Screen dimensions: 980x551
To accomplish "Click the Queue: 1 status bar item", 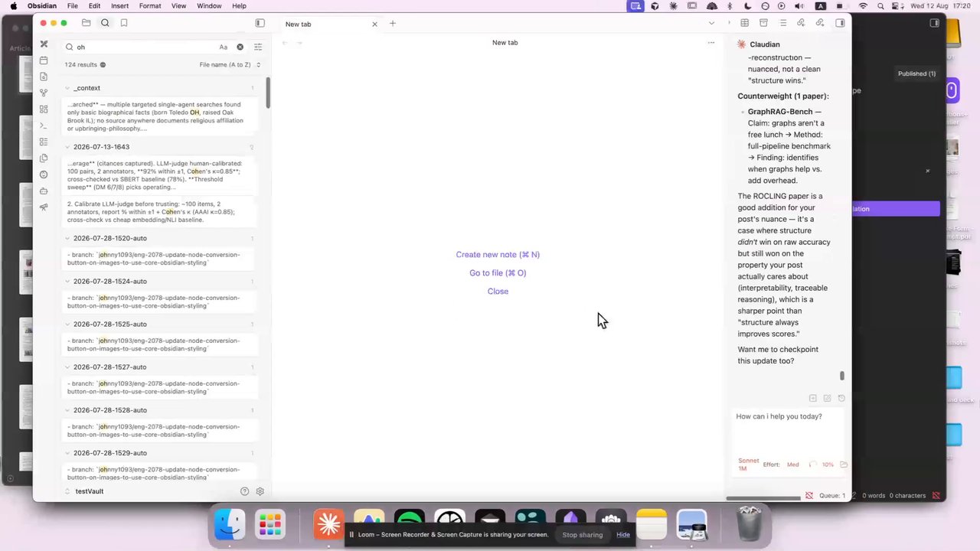I will [832, 496].
